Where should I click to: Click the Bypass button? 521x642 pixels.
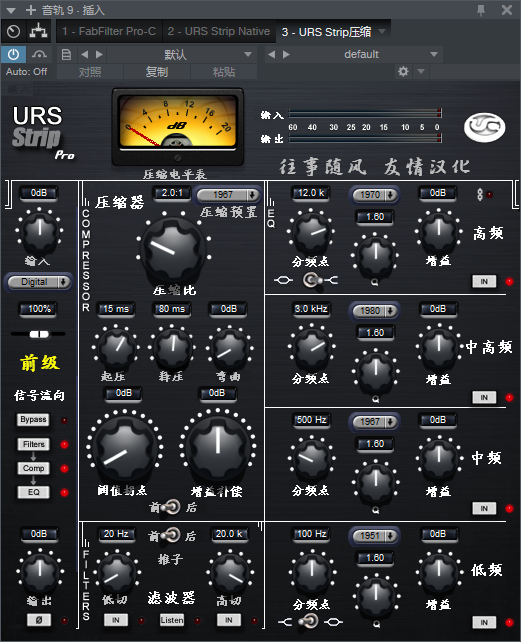[33, 420]
